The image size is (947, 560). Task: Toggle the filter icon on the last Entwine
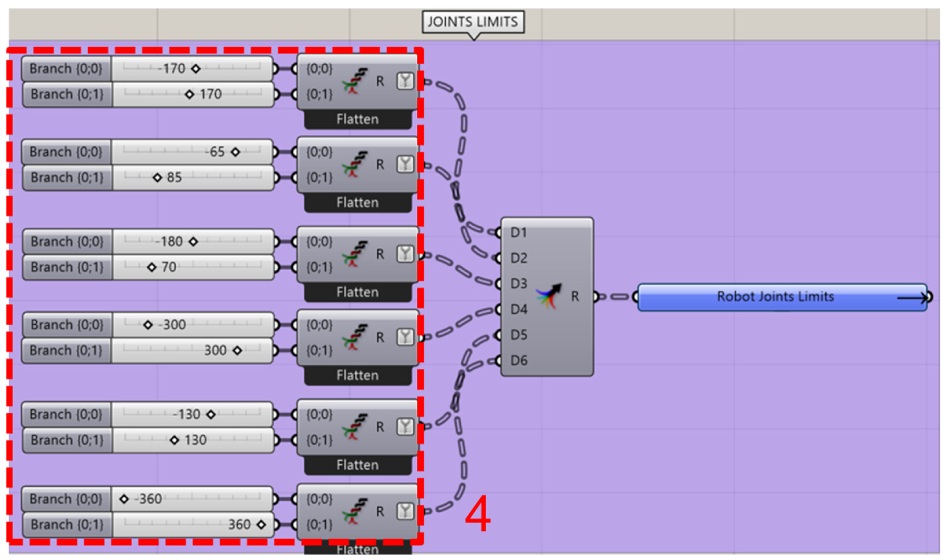[x=405, y=512]
